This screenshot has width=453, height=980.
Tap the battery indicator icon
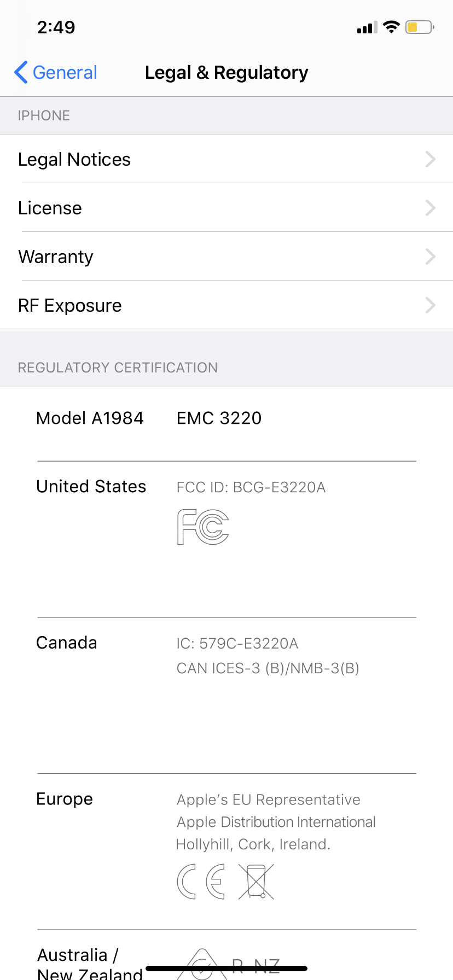pos(420,27)
